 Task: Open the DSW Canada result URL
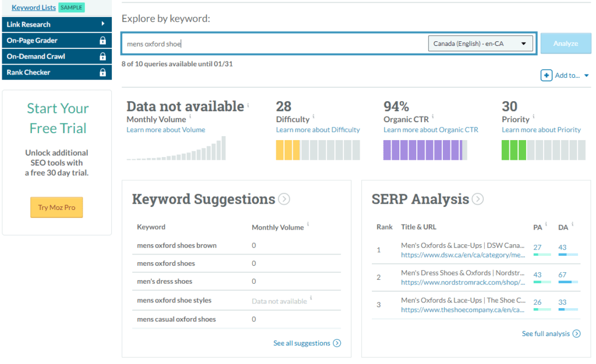(x=463, y=255)
